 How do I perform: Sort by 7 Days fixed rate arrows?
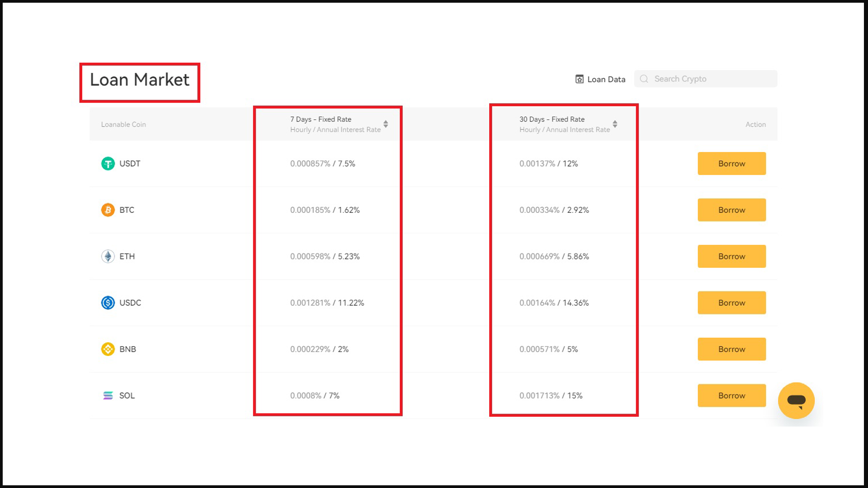(x=386, y=124)
